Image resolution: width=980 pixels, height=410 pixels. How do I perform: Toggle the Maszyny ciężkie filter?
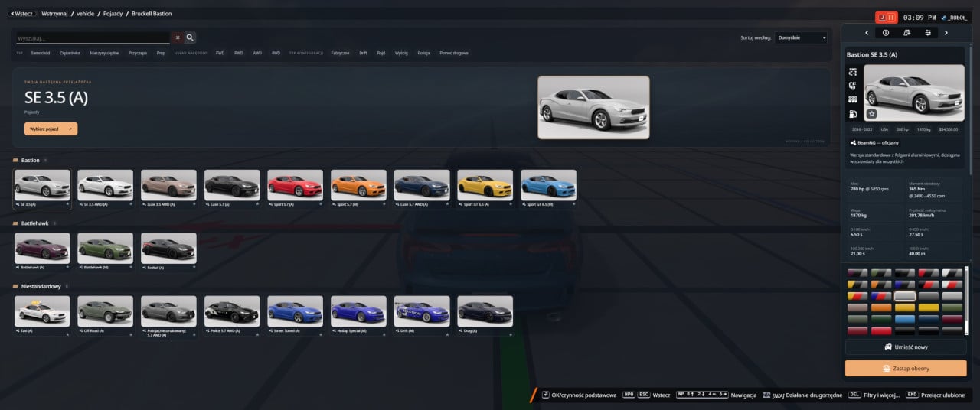coord(104,53)
